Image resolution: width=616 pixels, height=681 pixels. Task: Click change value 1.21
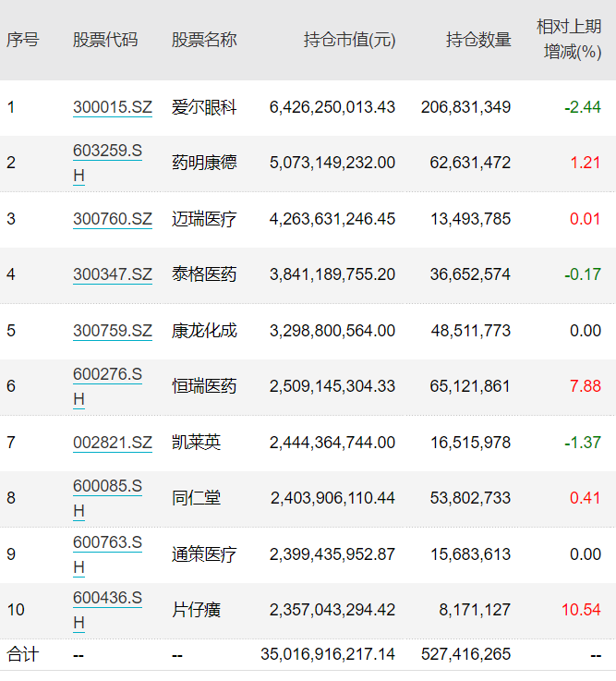tap(586, 163)
